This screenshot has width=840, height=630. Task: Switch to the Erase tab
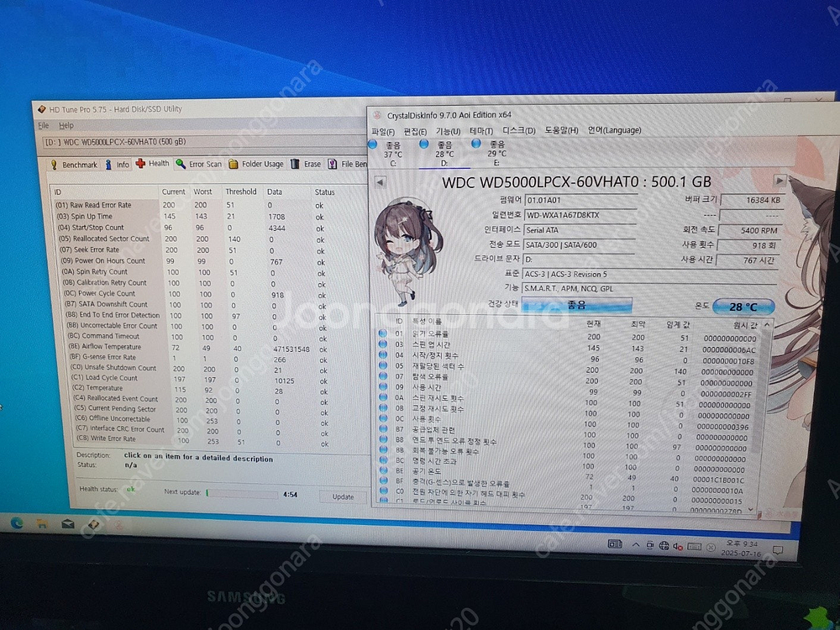click(306, 164)
